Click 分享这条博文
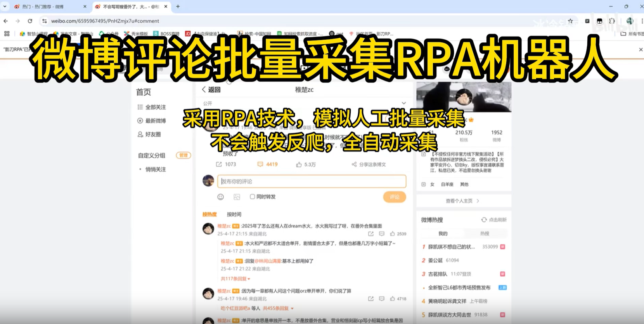This screenshot has height=324, width=644. click(369, 165)
